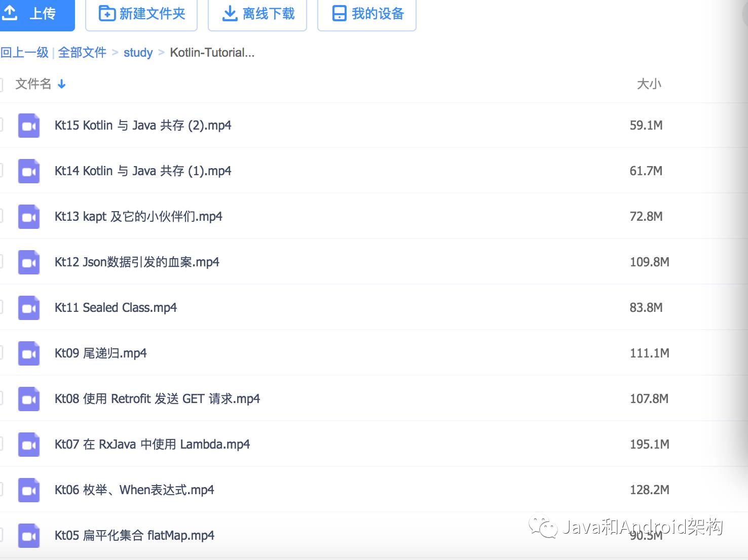Click video icon for Kt07 RxJava file

point(29,445)
